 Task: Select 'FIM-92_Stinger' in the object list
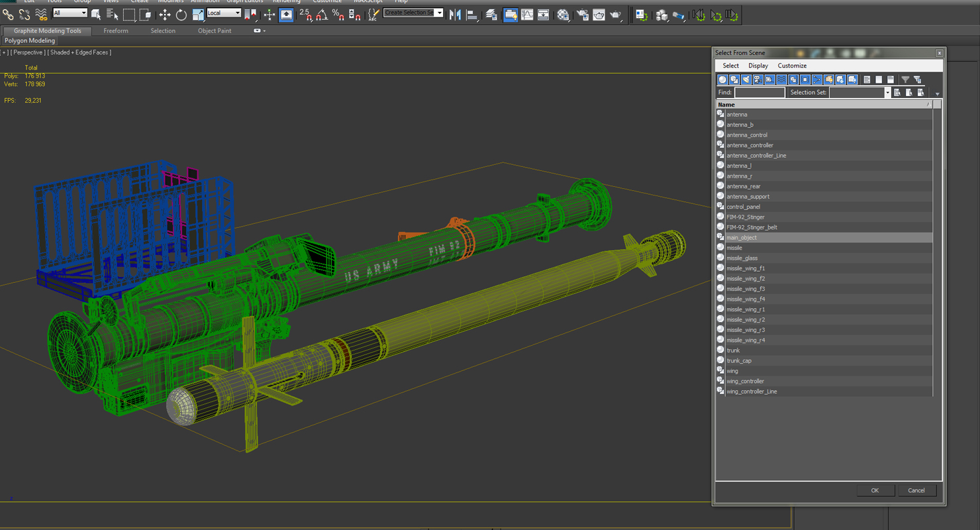(x=824, y=217)
